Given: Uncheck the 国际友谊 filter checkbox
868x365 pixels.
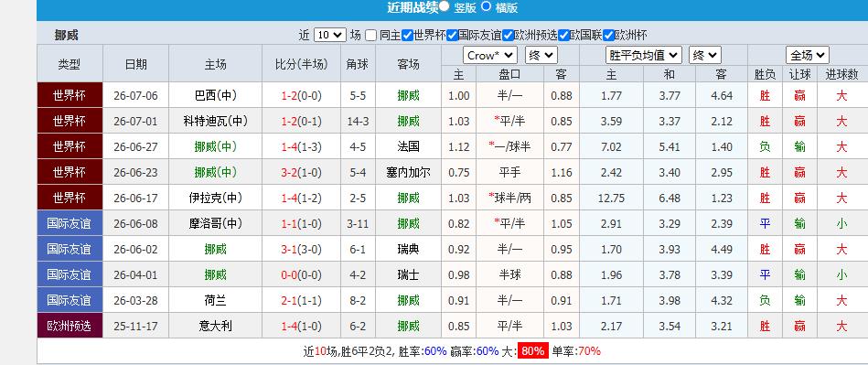Looking at the screenshot, I should click(x=452, y=35).
